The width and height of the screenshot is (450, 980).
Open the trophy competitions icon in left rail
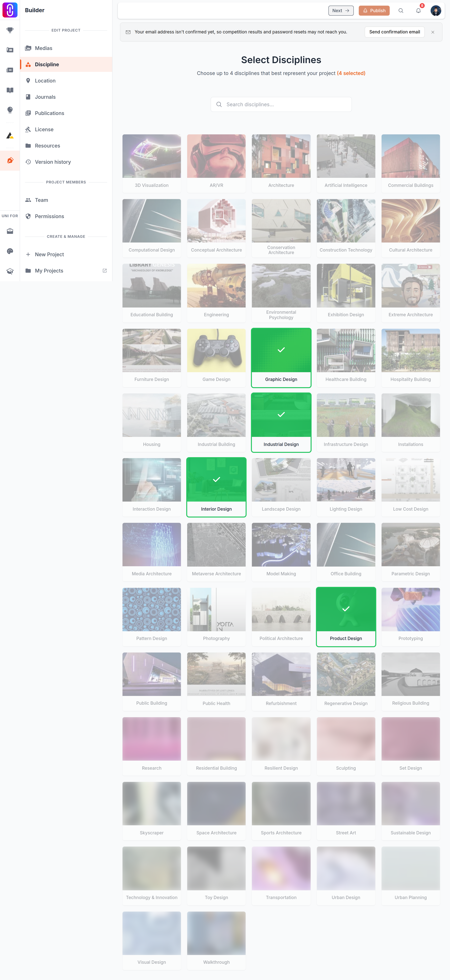[10, 30]
